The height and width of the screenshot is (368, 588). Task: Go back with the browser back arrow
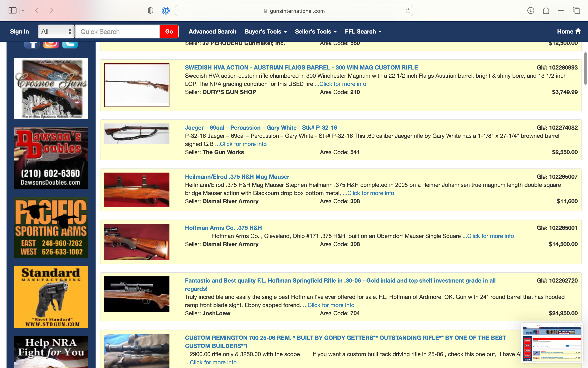(37, 10)
